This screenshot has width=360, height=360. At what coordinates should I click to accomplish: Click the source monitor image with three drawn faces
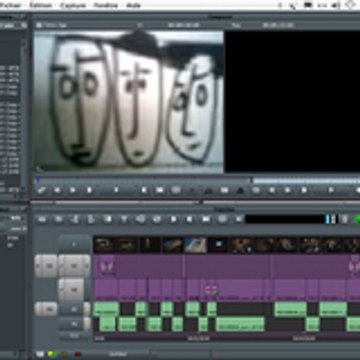point(129,102)
